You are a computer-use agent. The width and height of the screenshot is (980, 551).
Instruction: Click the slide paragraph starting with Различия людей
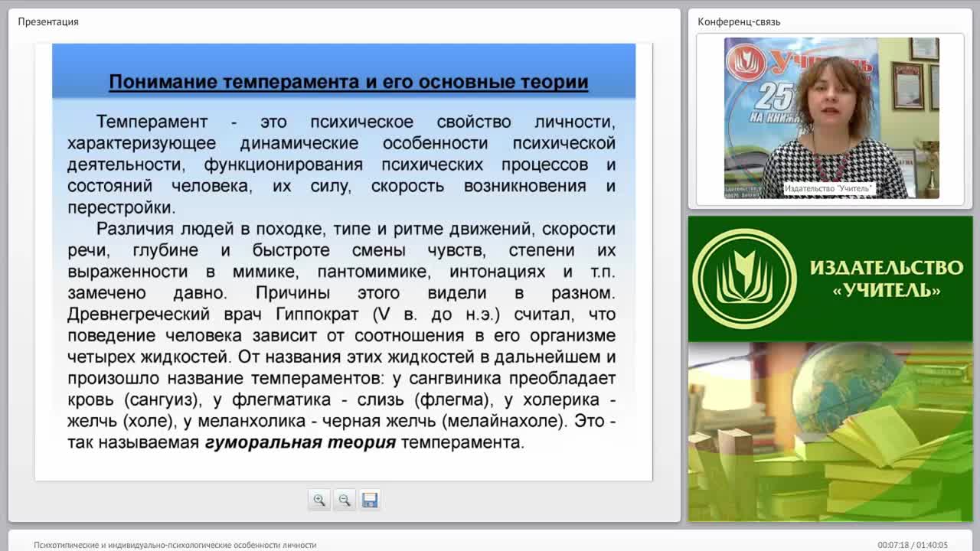click(x=341, y=335)
